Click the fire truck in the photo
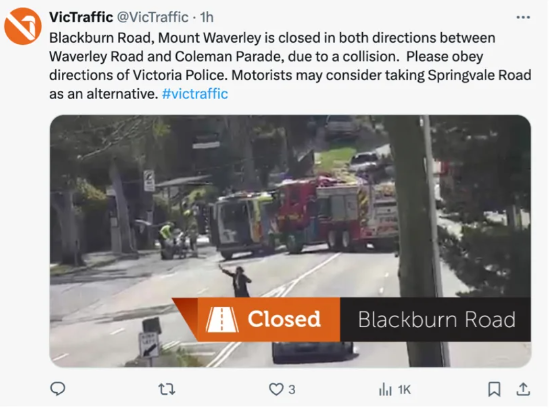549x408 pixels. (x=339, y=214)
